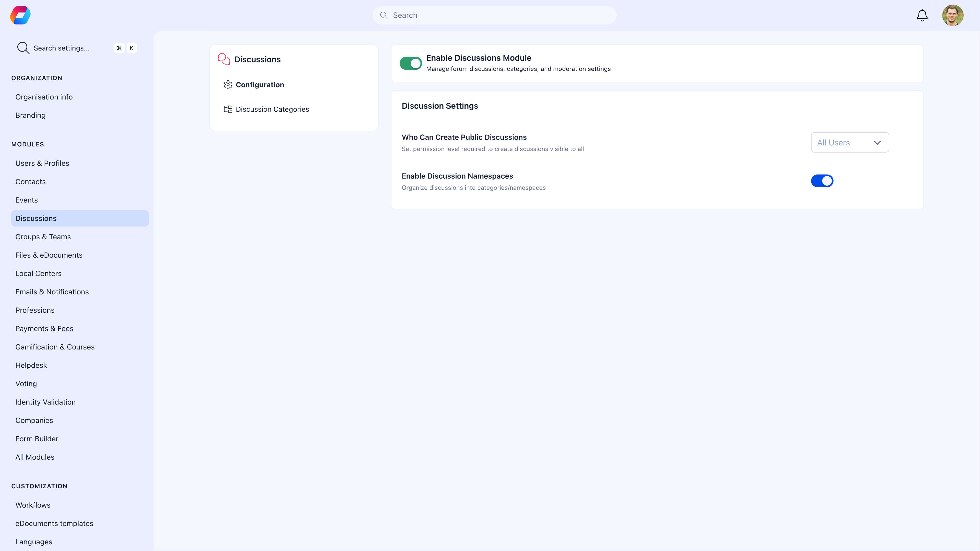Open Emails & Notifications settings

point(52,292)
